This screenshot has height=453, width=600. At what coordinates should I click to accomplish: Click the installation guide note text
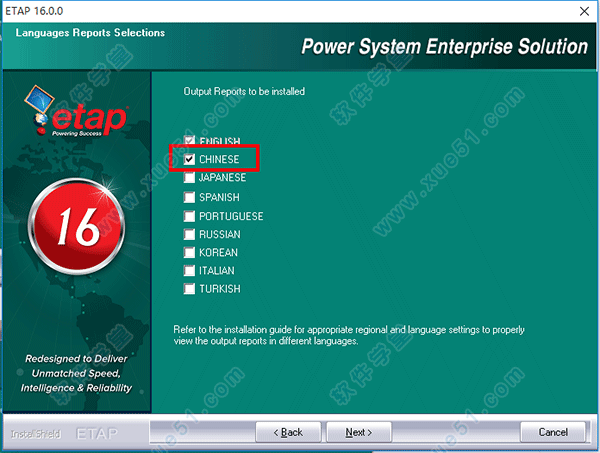tap(349, 335)
